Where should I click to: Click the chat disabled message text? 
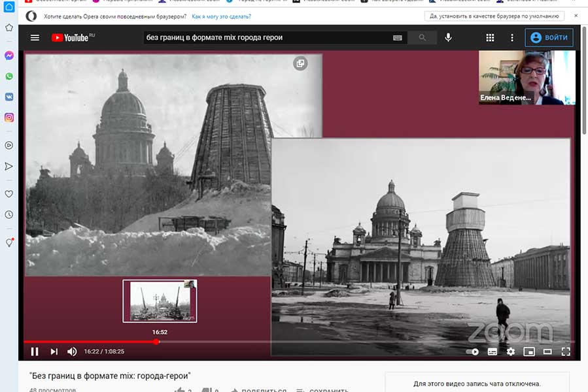[477, 384]
